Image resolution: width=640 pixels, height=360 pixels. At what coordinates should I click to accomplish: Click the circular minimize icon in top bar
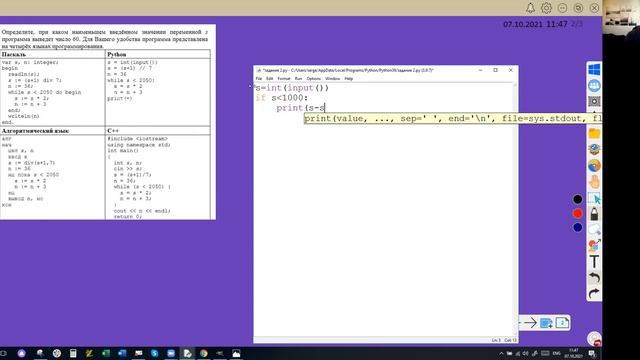(x=562, y=8)
